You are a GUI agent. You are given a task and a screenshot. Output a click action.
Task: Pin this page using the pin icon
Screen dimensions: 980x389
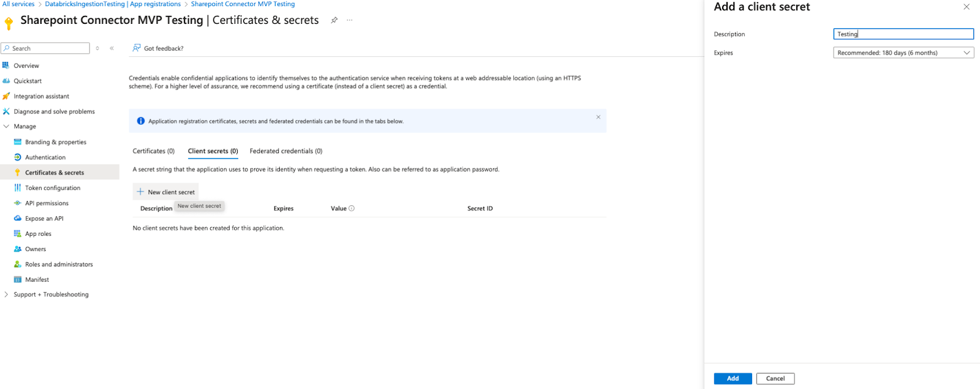point(334,20)
